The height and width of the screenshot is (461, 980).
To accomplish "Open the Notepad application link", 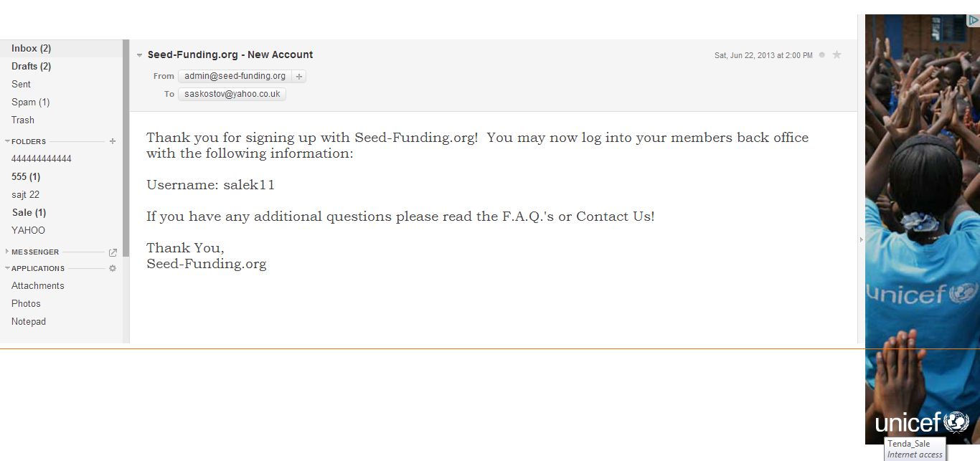I will [x=29, y=321].
